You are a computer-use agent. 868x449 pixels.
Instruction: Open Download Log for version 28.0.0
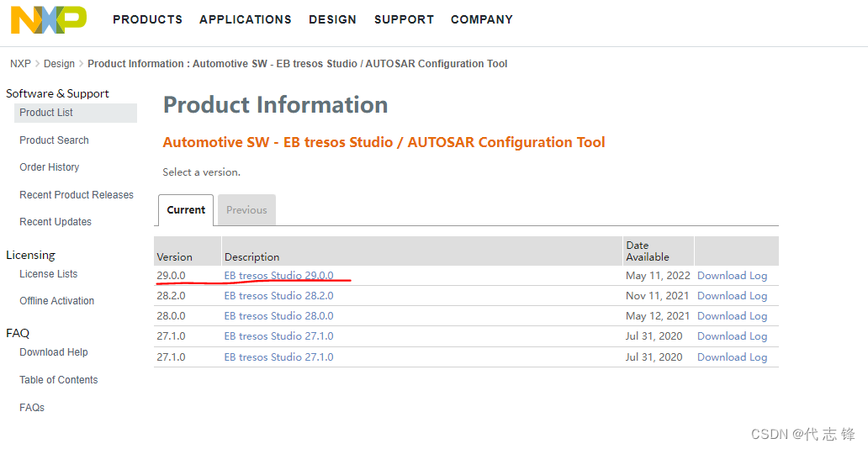pos(733,316)
